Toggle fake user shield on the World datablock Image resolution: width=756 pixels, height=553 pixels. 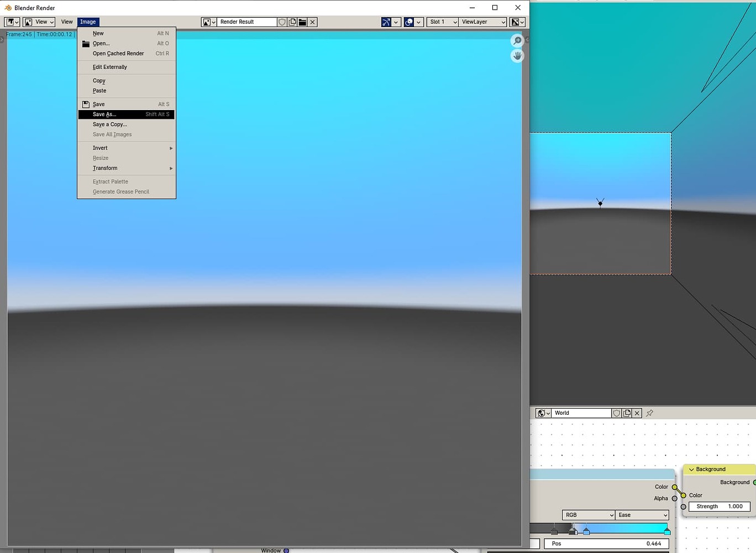pyautogui.click(x=617, y=413)
